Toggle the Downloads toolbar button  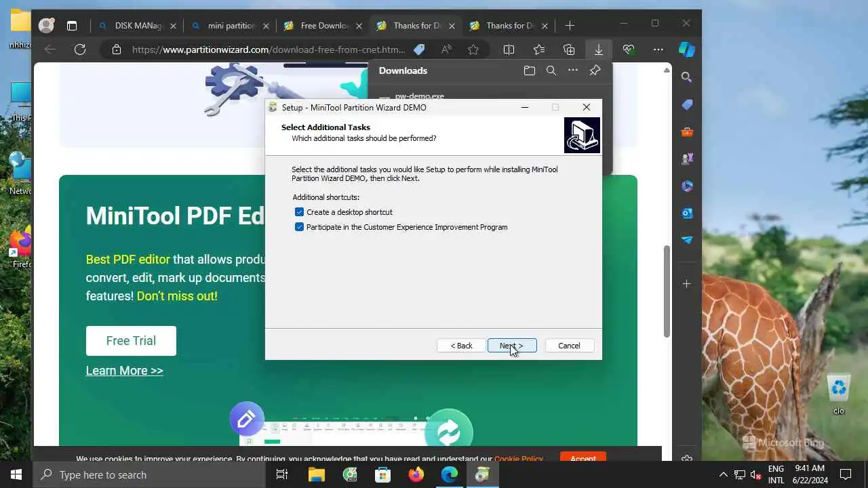599,49
